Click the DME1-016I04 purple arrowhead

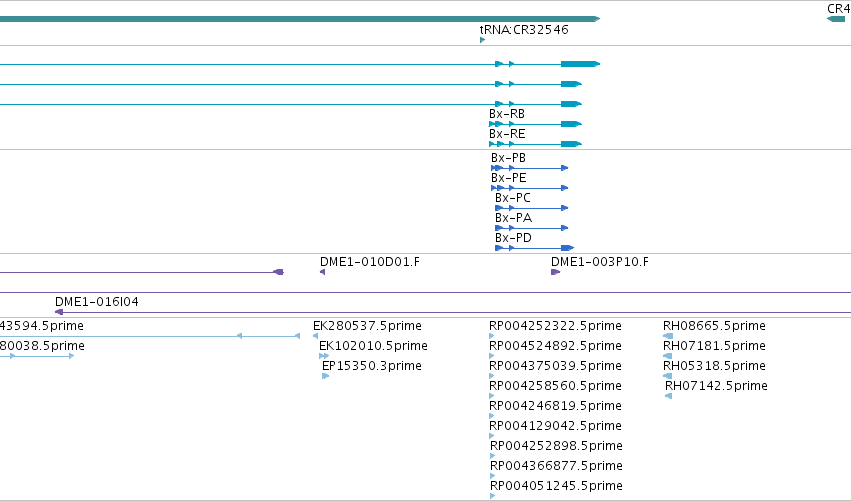coord(59,312)
